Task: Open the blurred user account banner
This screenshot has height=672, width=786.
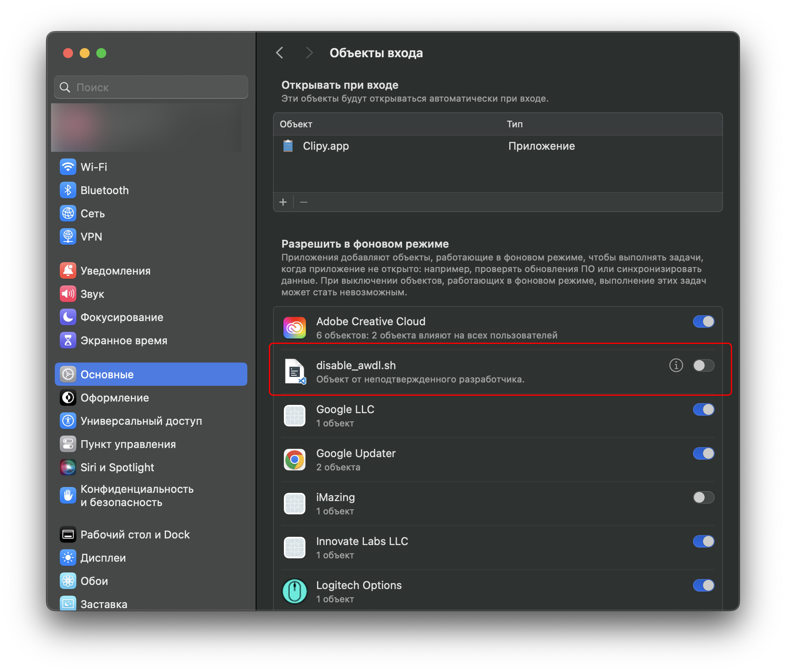Action: click(146, 127)
